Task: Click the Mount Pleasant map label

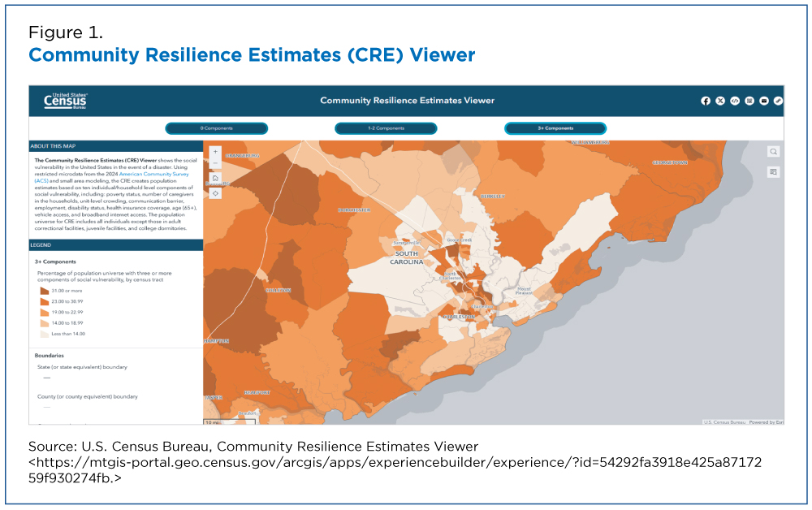Action: [x=524, y=291]
